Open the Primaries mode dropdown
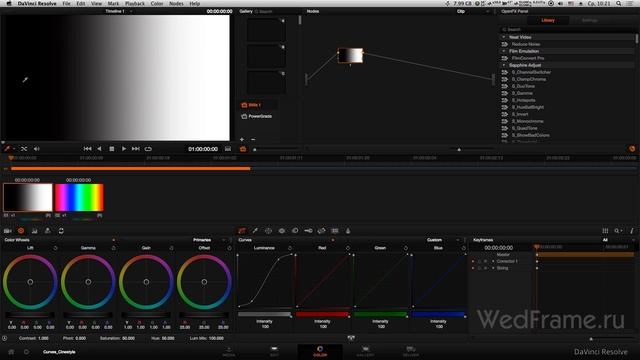The height and width of the screenshot is (360, 640). point(208,240)
